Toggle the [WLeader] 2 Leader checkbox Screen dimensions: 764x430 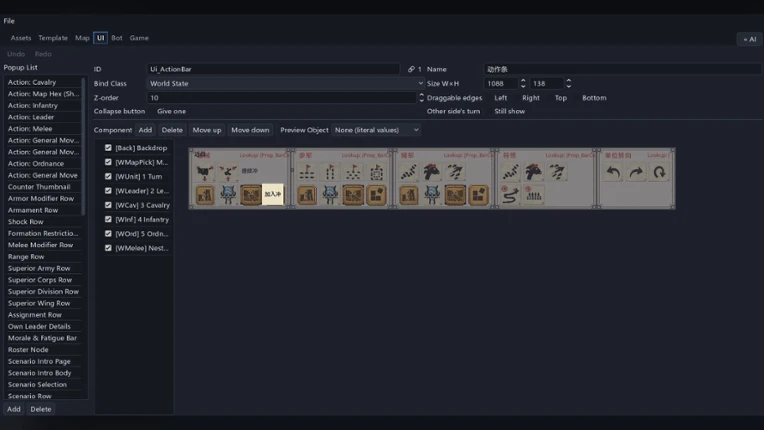108,190
